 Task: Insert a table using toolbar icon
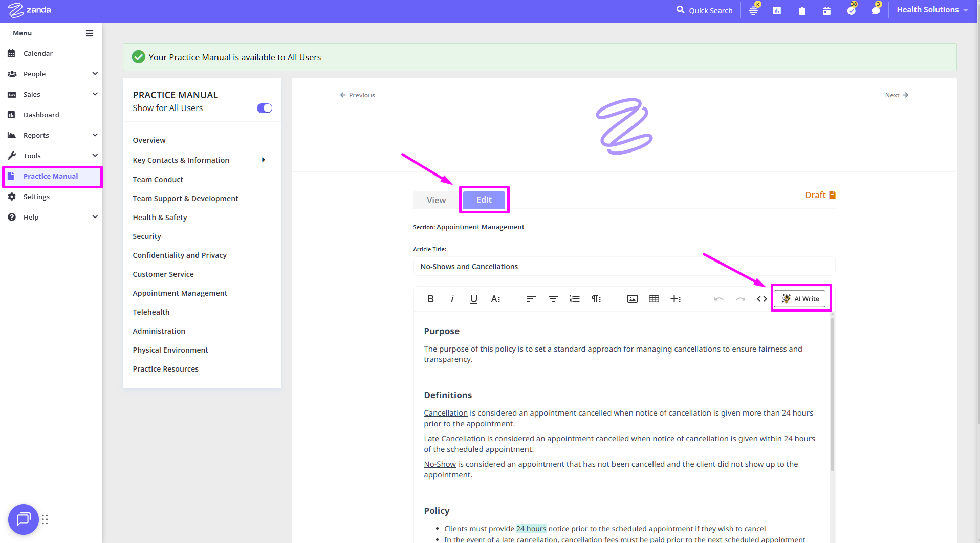654,299
